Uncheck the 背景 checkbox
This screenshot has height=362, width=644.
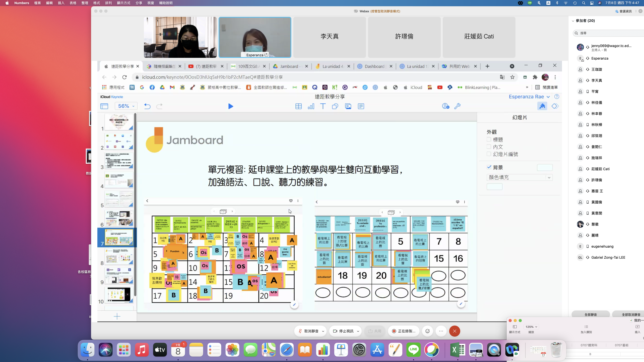pos(489,167)
